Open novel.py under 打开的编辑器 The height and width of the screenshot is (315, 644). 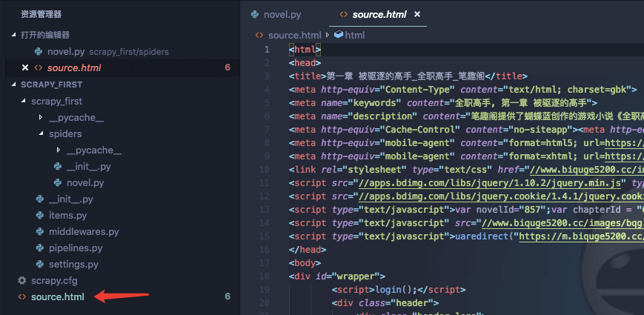pos(66,52)
